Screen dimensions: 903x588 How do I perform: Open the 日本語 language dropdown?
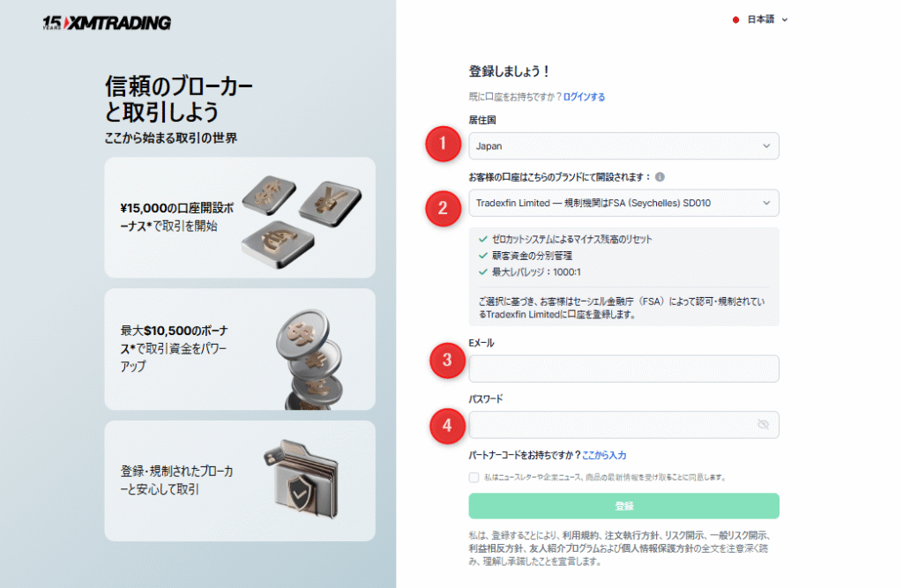[x=760, y=19]
